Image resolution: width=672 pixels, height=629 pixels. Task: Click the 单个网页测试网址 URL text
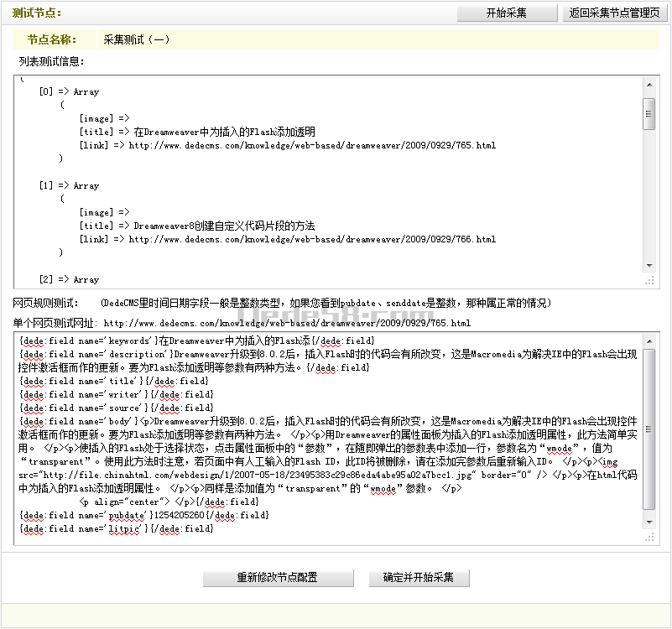pyautogui.click(x=287, y=323)
